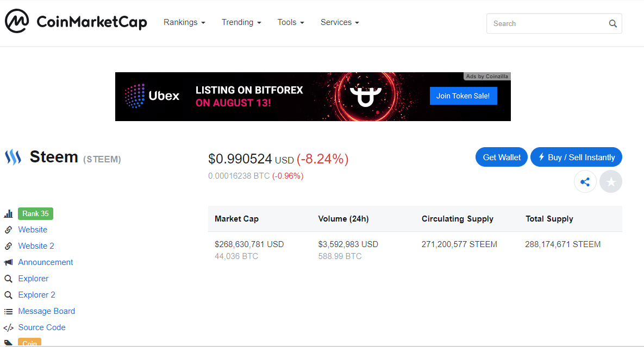Click the CoinMarketCap wordmark text

(x=92, y=22)
